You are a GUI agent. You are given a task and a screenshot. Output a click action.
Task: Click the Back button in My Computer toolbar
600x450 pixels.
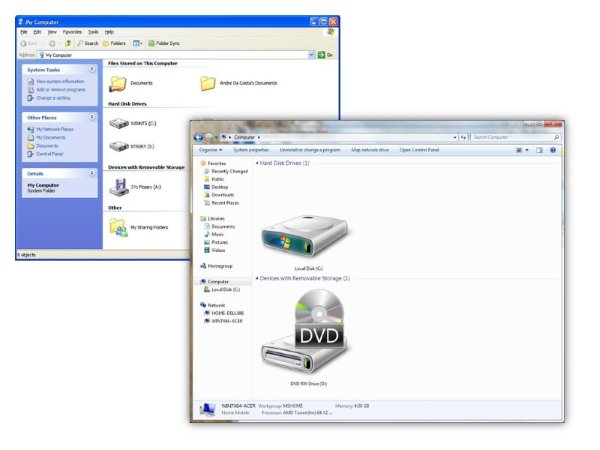[x=29, y=44]
